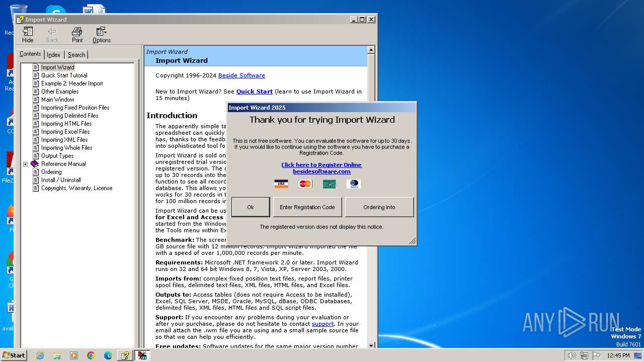This screenshot has width=644, height=362.
Task: Follow the Click here to Register Online link
Action: pos(321,165)
